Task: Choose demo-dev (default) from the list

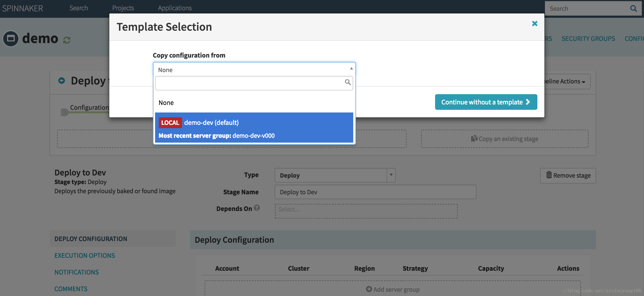Action: (x=254, y=128)
